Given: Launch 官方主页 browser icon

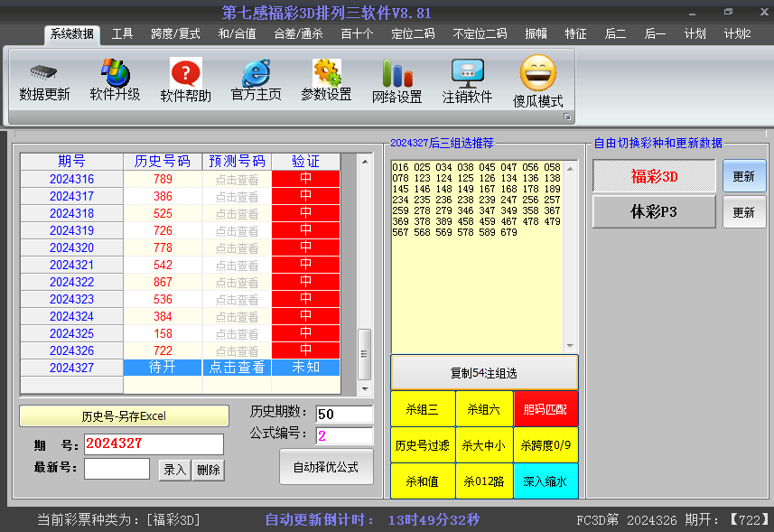Looking at the screenshot, I should tap(256, 73).
